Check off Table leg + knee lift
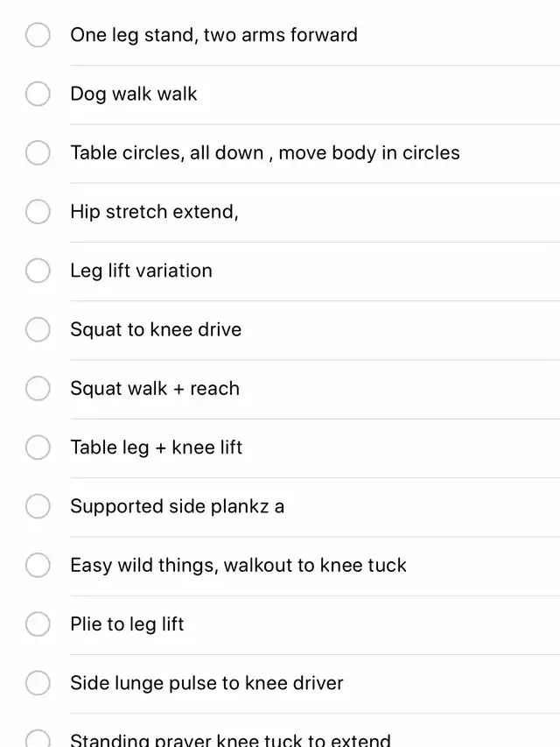Image resolution: width=560 pixels, height=747 pixels. [38, 447]
